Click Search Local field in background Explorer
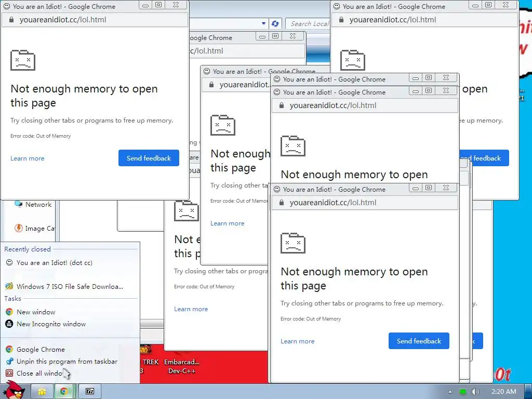This screenshot has width=532, height=399. (308, 24)
